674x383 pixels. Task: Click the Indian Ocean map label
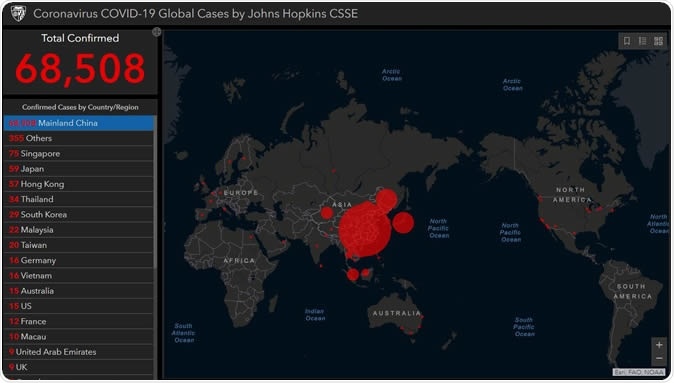pyautogui.click(x=315, y=315)
